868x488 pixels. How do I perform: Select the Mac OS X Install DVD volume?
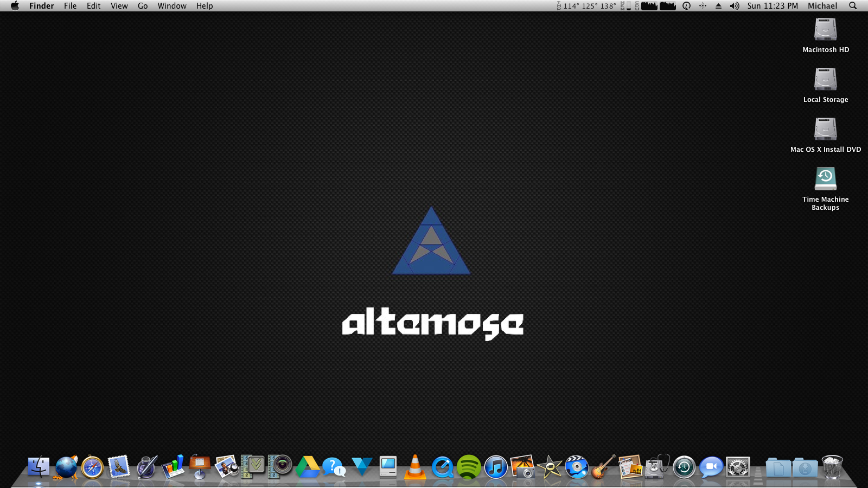(x=826, y=135)
